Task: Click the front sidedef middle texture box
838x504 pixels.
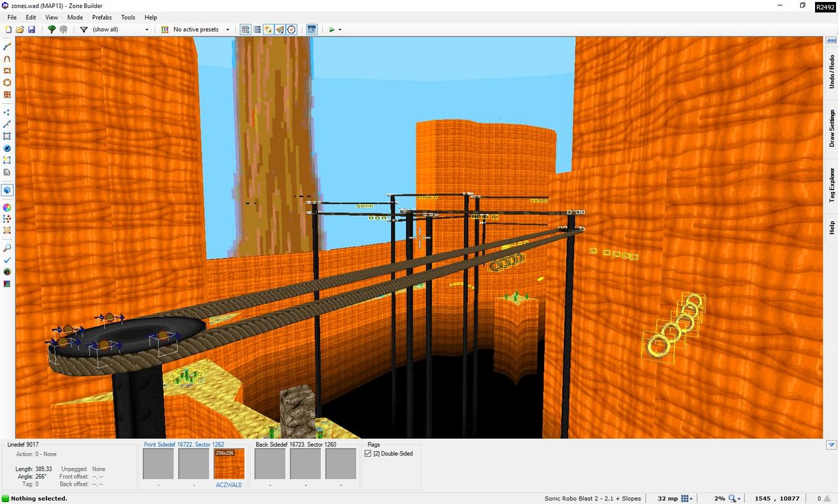Action: coord(194,464)
